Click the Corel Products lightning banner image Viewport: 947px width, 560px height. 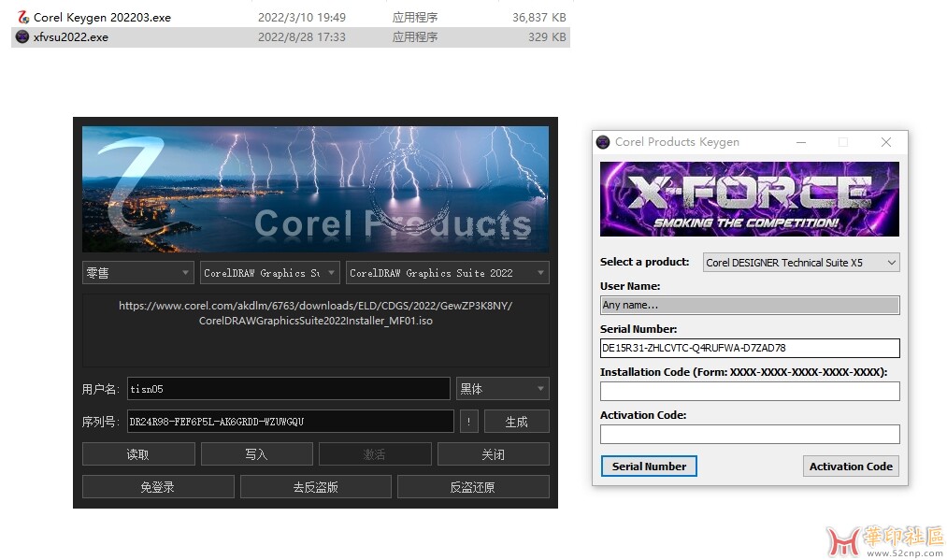tap(315, 189)
